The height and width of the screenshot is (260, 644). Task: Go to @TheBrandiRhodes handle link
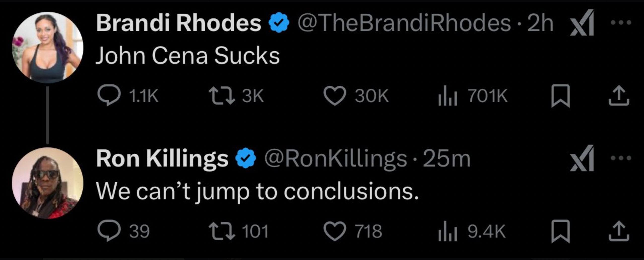click(404, 23)
